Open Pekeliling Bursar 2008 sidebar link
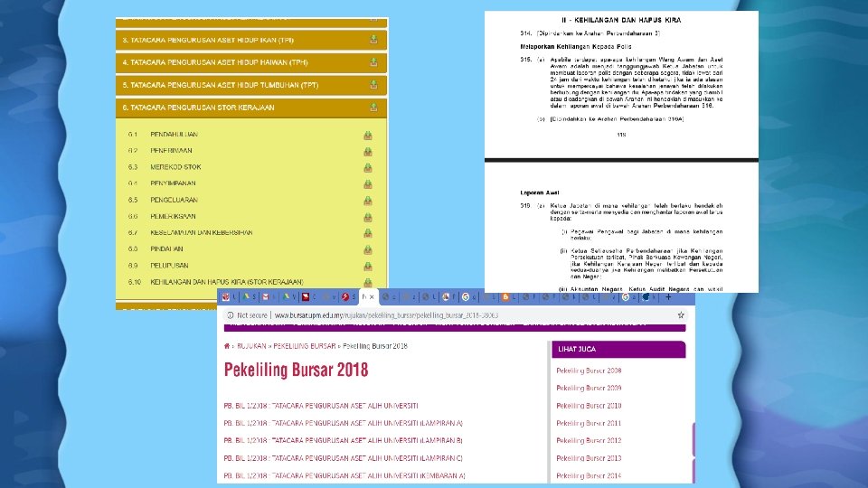 [589, 371]
